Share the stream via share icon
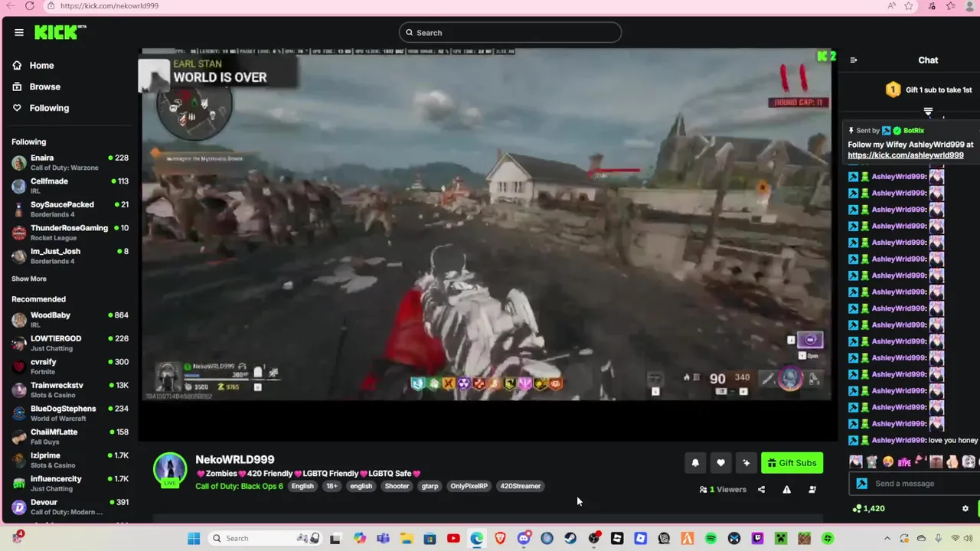The height and width of the screenshot is (551, 980). (x=761, y=490)
